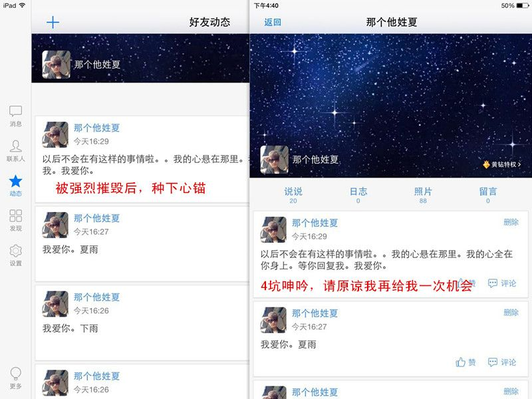Open the 发现 discover grid icon
Image resolution: width=532 pixels, height=399 pixels.
[x=15, y=220]
